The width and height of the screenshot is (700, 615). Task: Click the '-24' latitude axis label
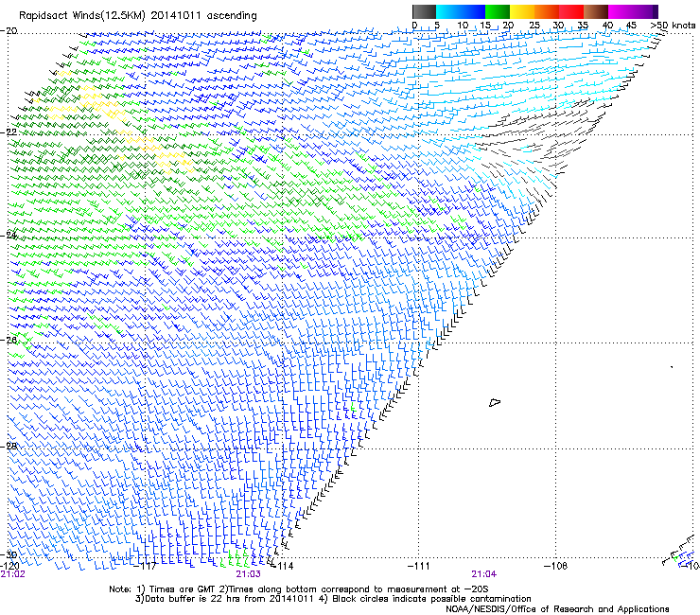(x=9, y=236)
